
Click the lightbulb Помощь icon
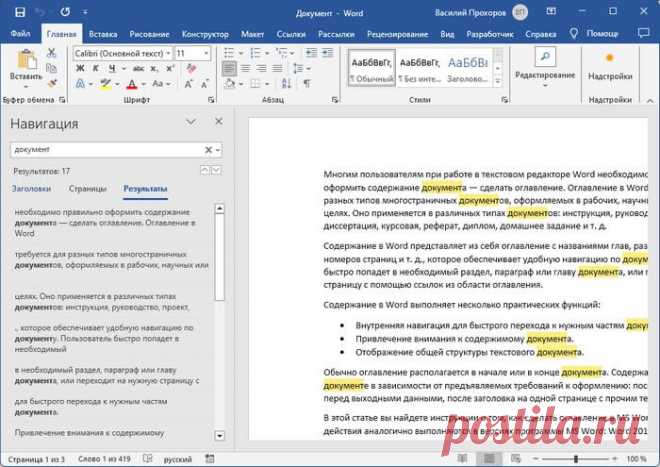573,34
